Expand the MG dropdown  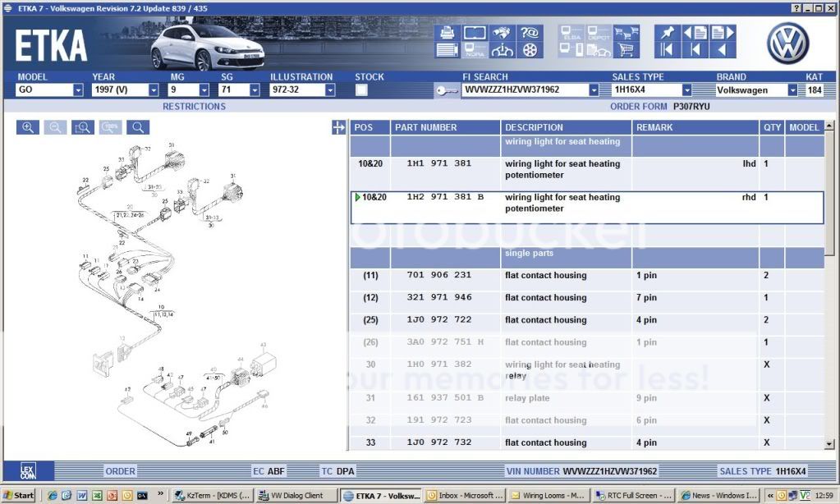pyautogui.click(x=204, y=90)
